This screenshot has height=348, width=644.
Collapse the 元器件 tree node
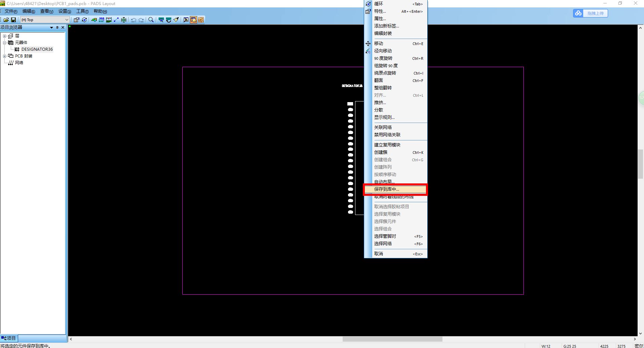(5, 43)
